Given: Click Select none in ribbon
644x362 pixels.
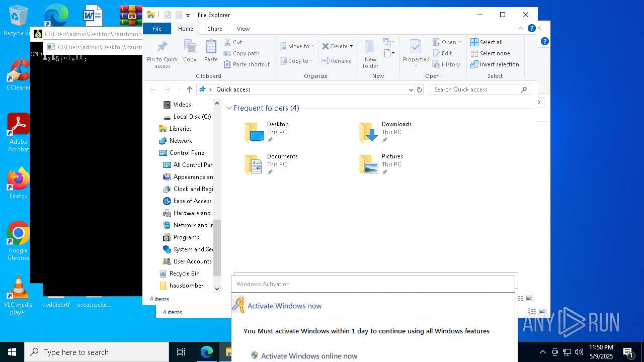Looking at the screenshot, I should coord(490,53).
